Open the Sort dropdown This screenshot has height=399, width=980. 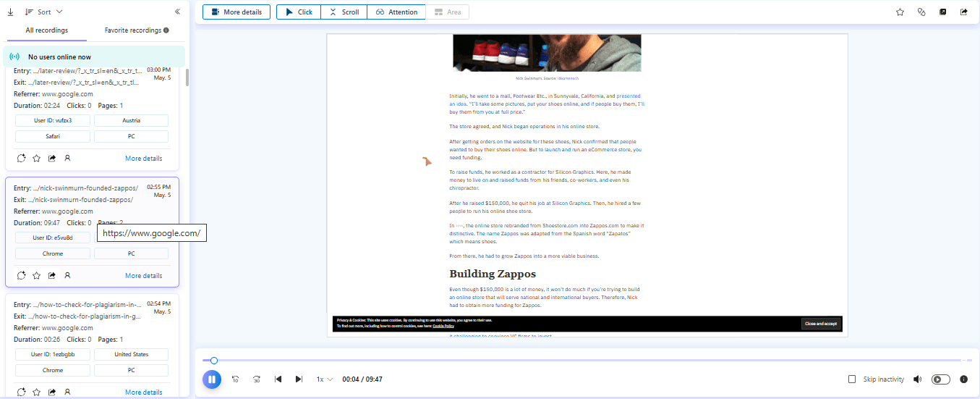click(43, 12)
